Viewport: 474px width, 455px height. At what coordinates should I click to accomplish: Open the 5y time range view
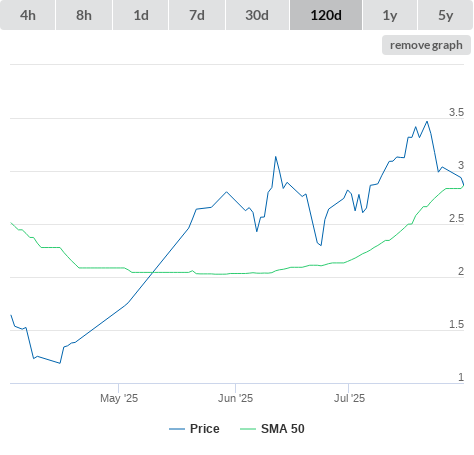446,15
